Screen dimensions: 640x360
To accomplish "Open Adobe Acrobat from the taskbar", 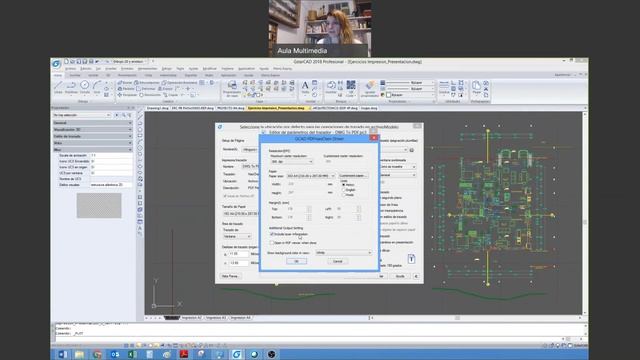I will [x=184, y=354].
